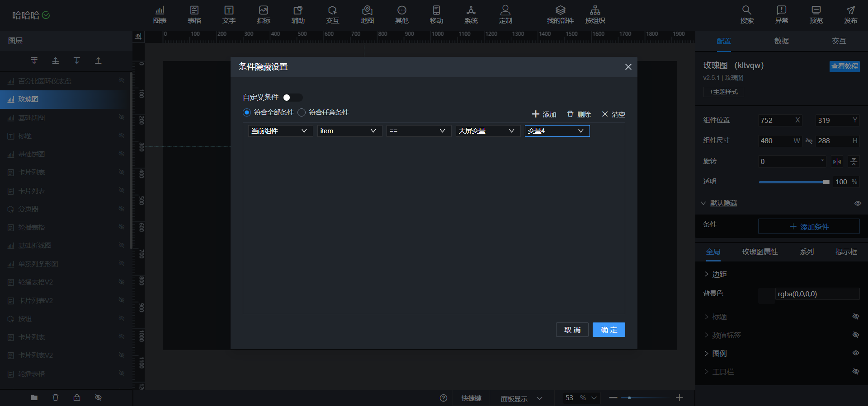Toggle the eye icon on the 图例 row
The image size is (868, 406).
tap(856, 353)
